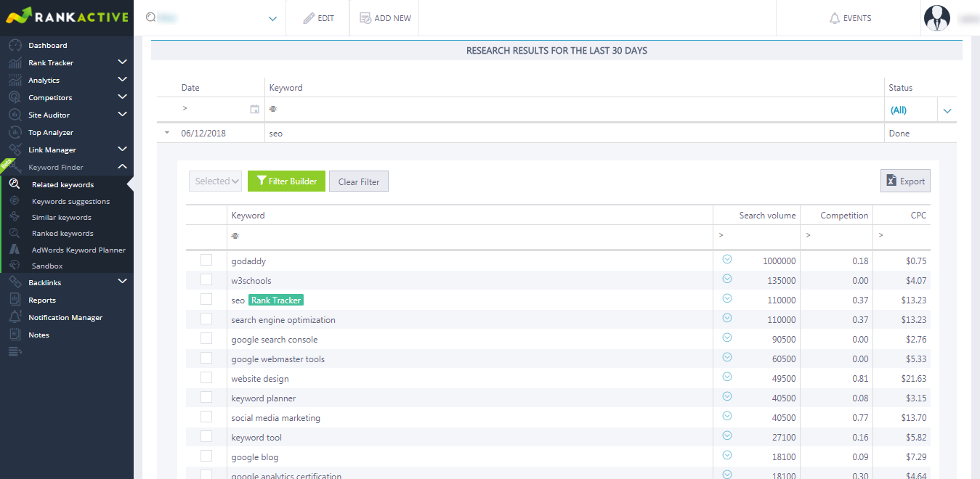
Task: Expand the Link Manager menu chevron
Action: click(122, 150)
